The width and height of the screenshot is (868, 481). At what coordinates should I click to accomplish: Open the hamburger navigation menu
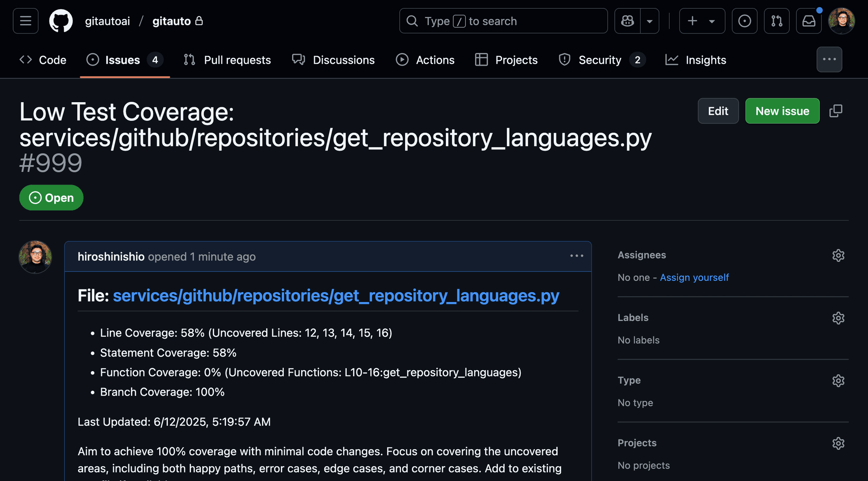26,21
